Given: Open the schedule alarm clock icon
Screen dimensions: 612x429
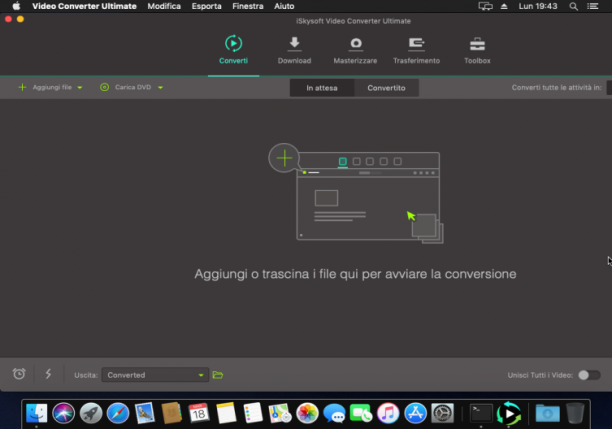Looking at the screenshot, I should coord(19,374).
